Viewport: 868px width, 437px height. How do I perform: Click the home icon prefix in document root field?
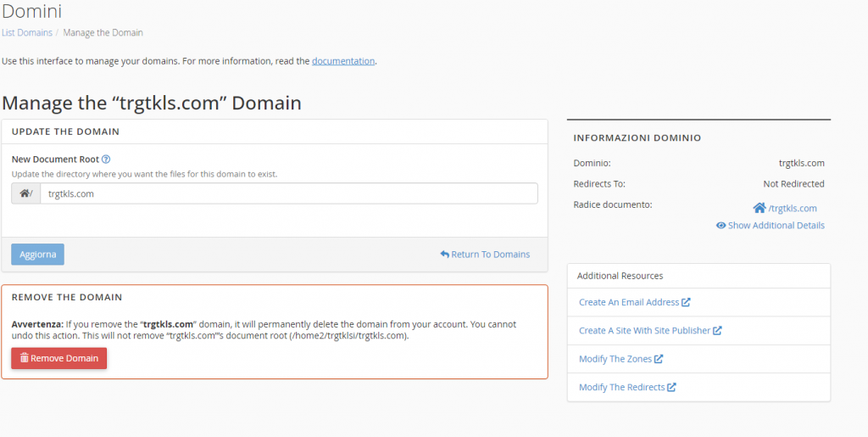pos(25,193)
